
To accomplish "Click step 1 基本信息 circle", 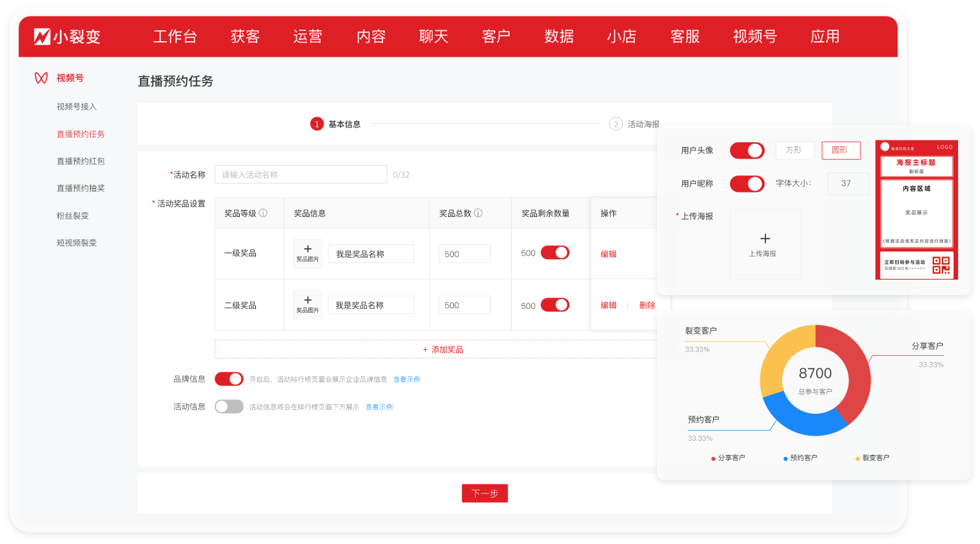I will [x=317, y=124].
